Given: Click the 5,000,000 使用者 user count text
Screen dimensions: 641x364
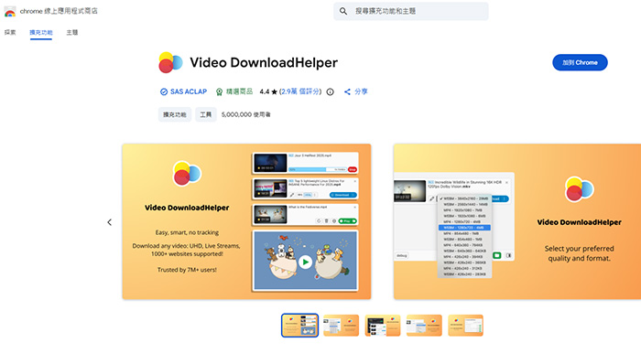Looking at the screenshot, I should tap(245, 114).
